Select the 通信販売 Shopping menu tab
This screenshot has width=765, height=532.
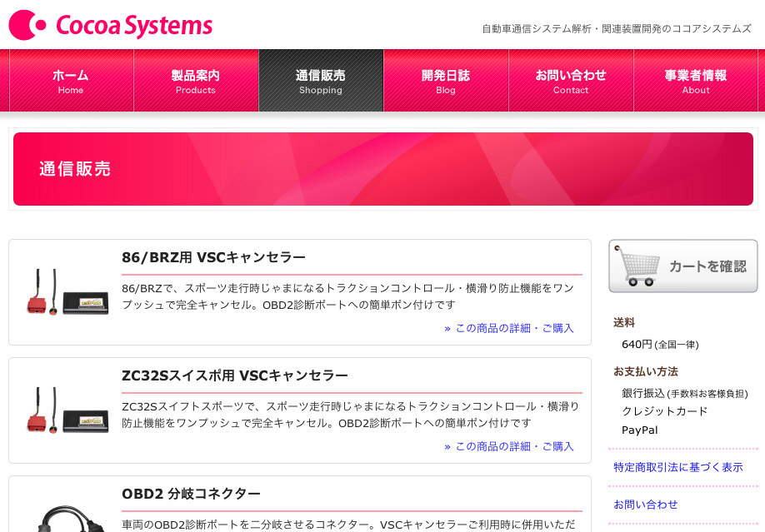tap(321, 81)
